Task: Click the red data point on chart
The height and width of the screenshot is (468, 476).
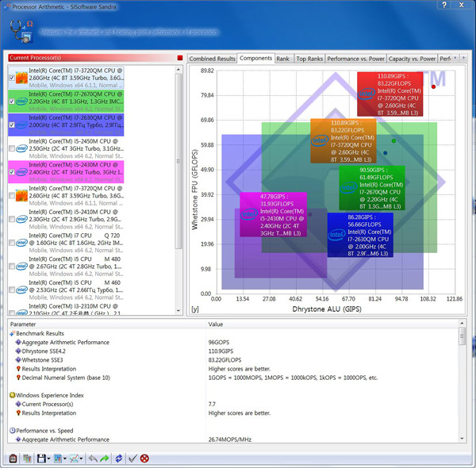Action: [433, 86]
